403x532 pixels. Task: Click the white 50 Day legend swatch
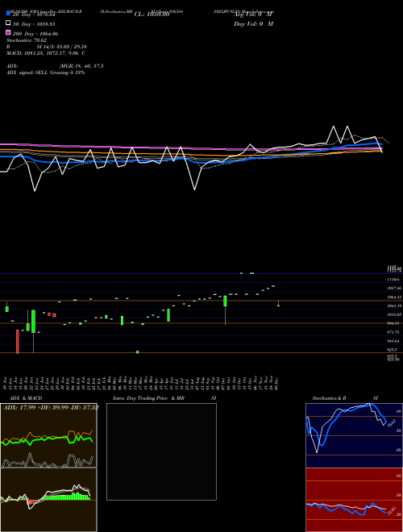[8, 23]
